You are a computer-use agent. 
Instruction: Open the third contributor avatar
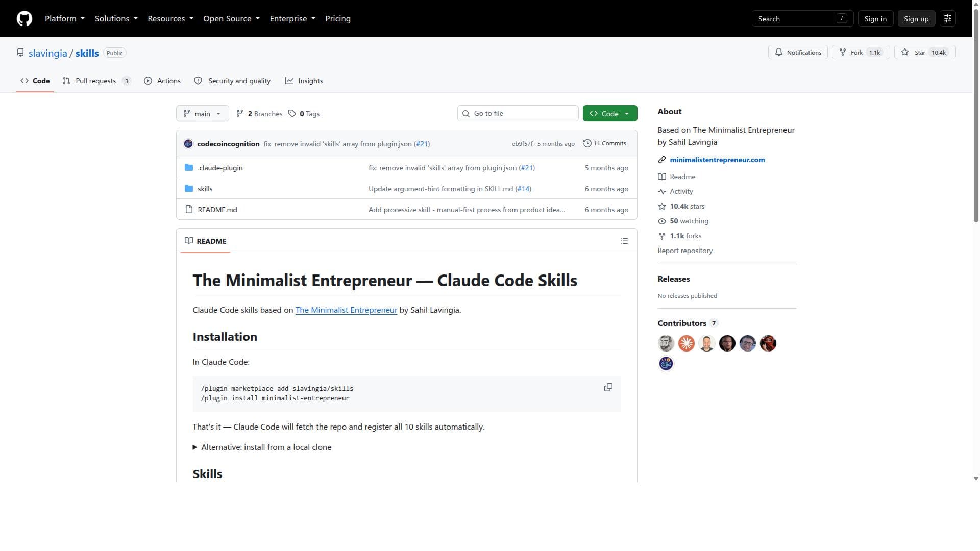pos(707,344)
